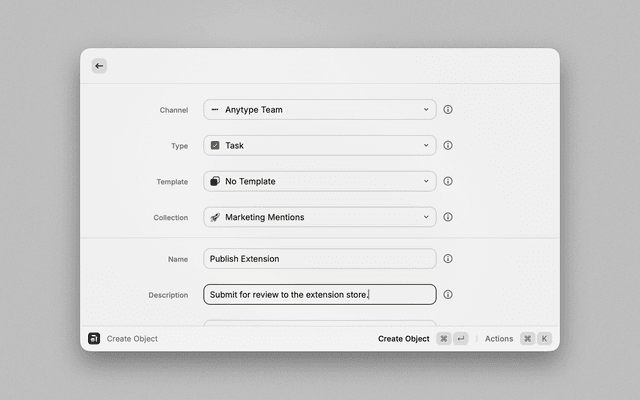Click the info icon beside Collection
Screen dimensions: 640x400
point(448,217)
